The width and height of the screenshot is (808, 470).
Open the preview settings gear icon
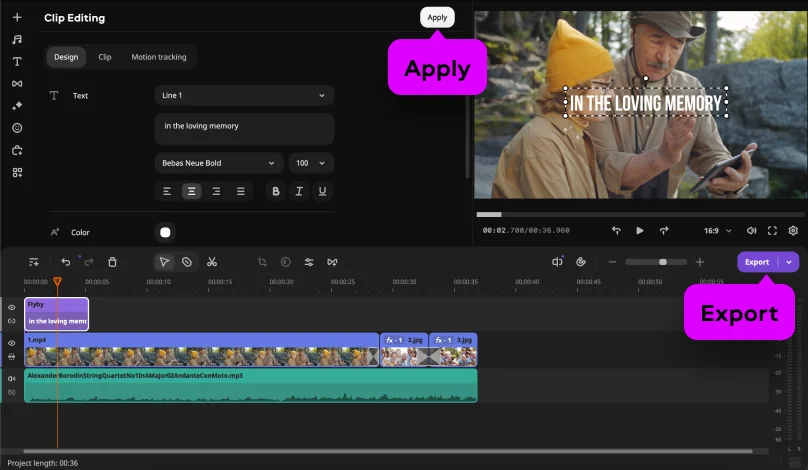tap(793, 230)
